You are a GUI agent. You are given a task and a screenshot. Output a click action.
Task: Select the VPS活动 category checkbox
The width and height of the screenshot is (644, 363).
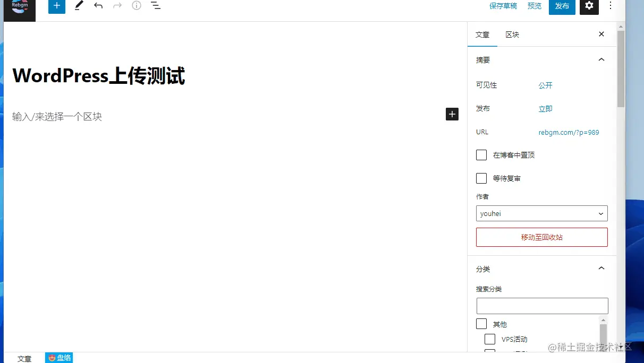(x=489, y=339)
